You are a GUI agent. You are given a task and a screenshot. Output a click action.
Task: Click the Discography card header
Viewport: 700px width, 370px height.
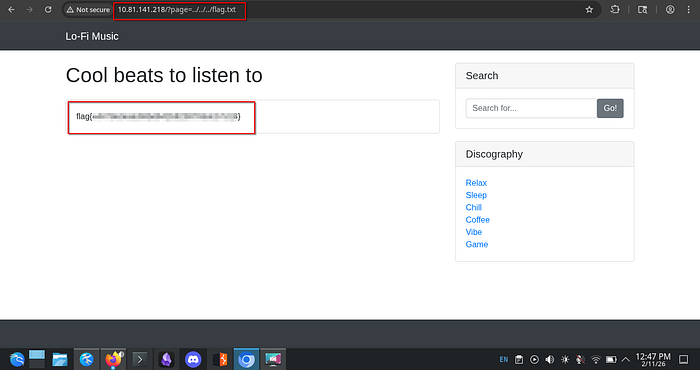pos(545,154)
